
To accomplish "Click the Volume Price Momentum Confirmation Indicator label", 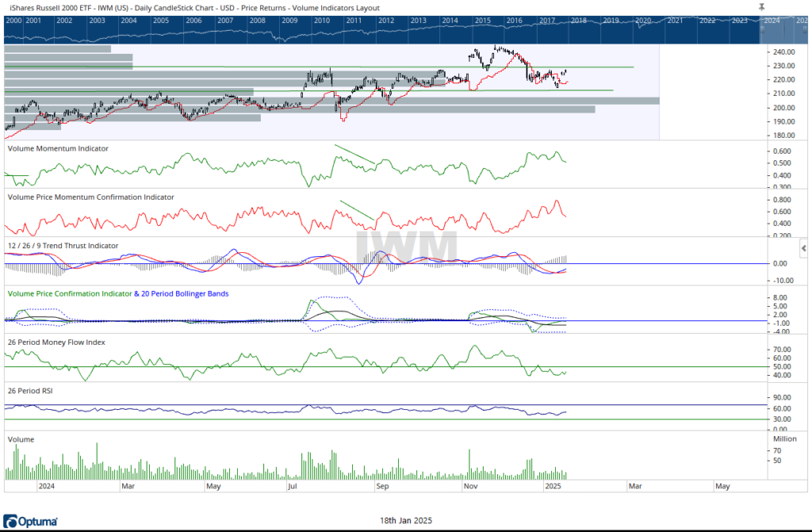I will (x=91, y=197).
